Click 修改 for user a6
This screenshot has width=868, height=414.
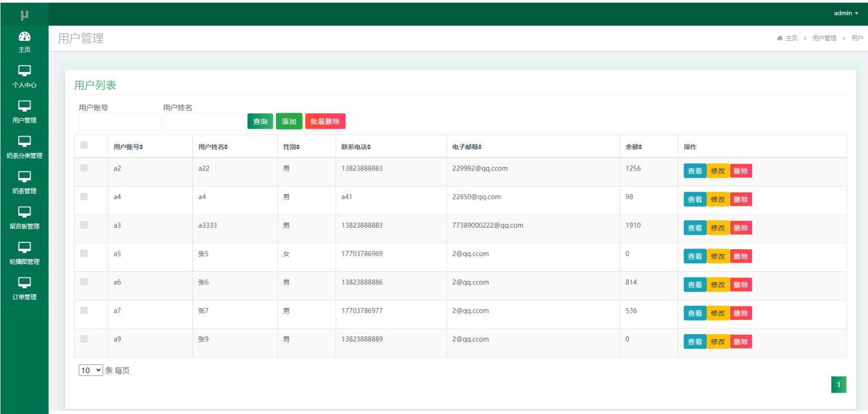point(718,285)
